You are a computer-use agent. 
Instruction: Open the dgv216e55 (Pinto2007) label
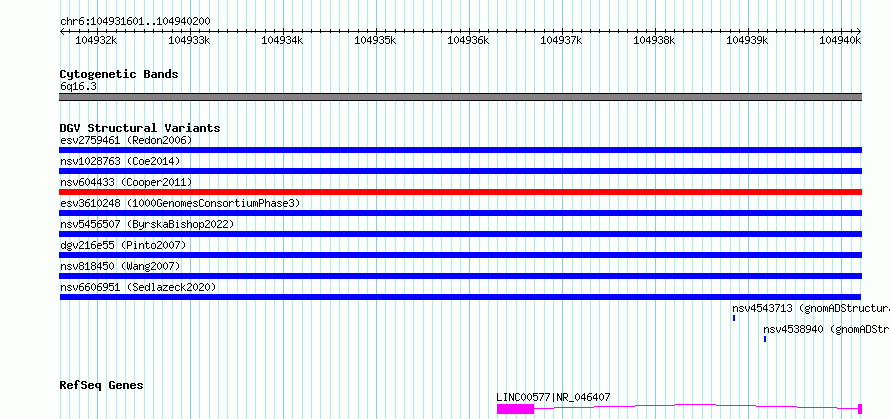coord(123,245)
